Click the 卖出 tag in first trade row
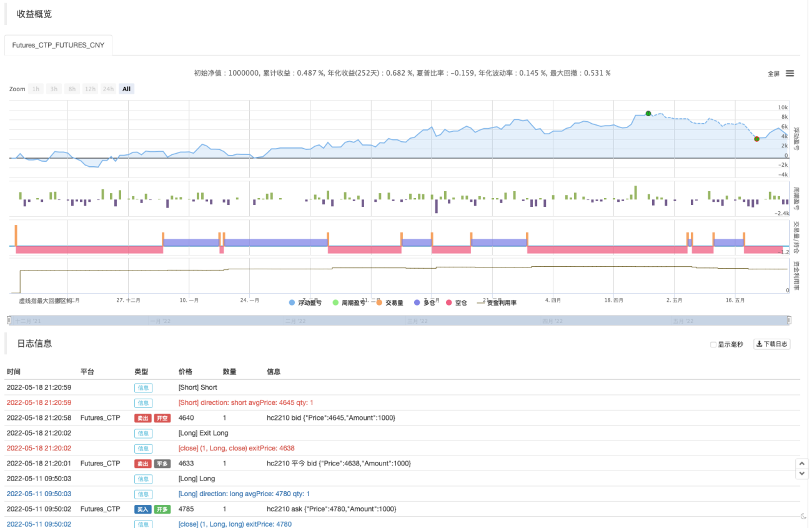 point(143,418)
